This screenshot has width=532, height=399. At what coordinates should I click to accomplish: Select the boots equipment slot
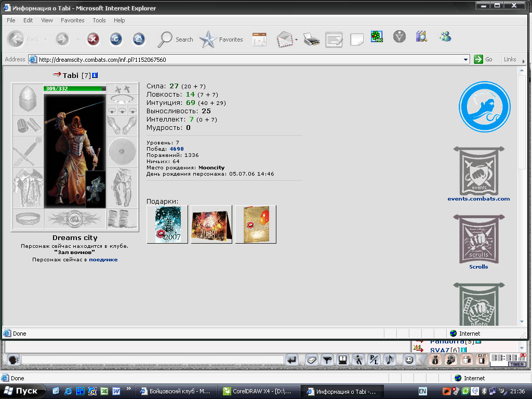(122, 219)
